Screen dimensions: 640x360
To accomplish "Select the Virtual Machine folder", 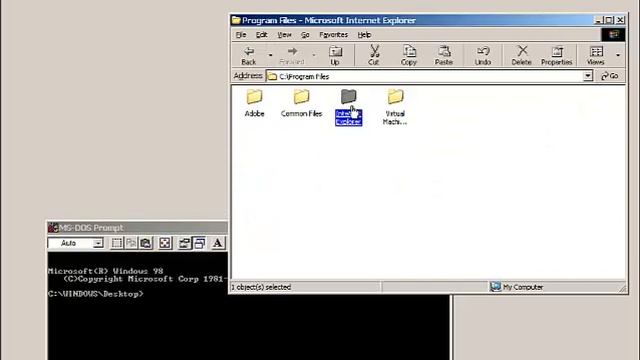I will tap(395, 107).
